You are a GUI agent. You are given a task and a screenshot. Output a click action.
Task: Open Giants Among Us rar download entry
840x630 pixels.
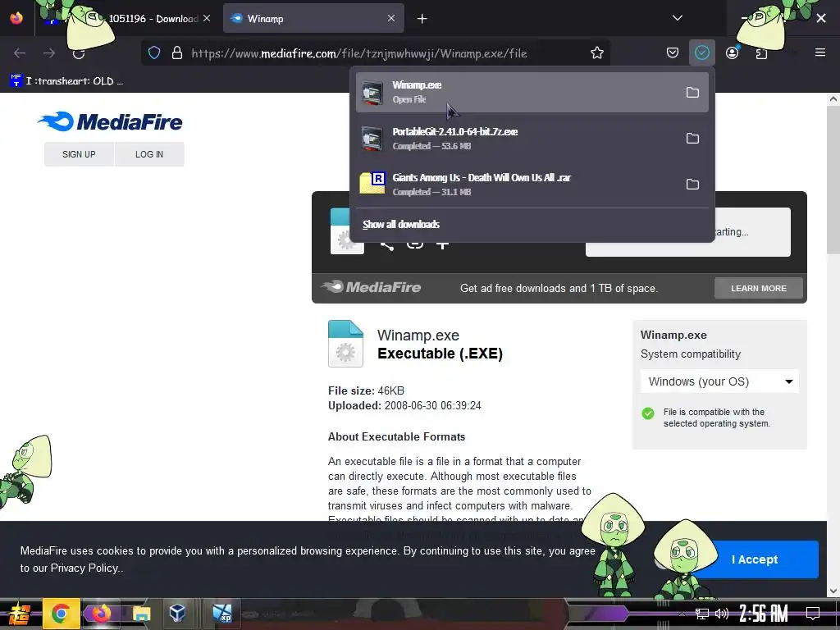point(517,185)
